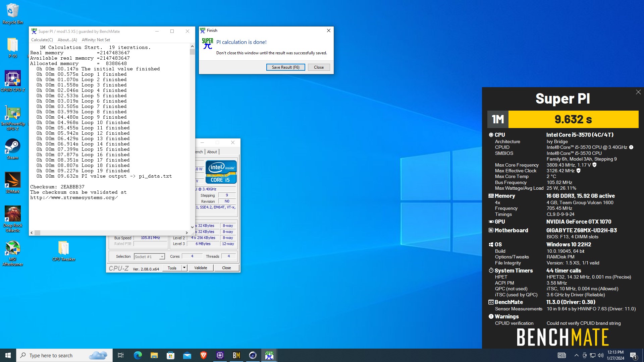Open volume control in system tray

(x=600, y=355)
